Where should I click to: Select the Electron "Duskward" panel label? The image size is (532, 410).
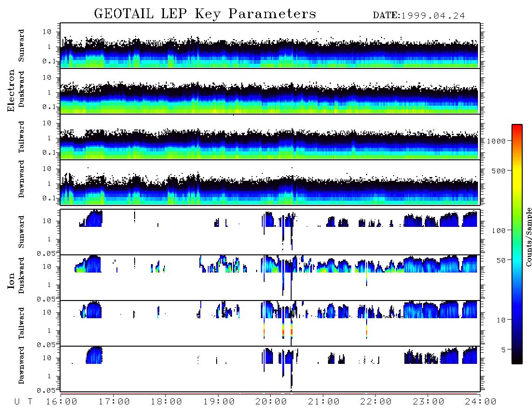21,89
